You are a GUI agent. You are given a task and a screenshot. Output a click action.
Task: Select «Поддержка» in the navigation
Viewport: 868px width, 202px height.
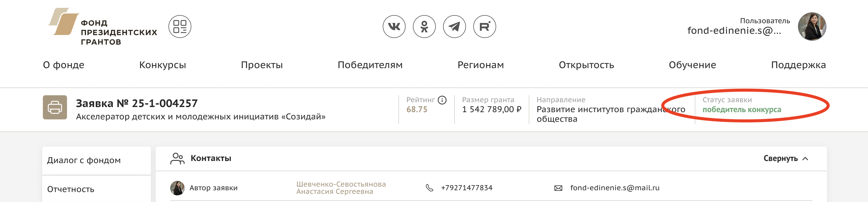pyautogui.click(x=798, y=65)
